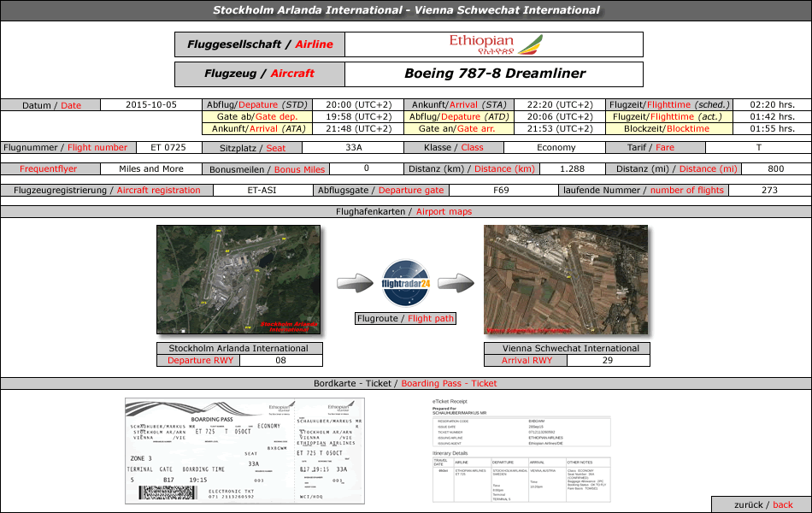The width and height of the screenshot is (812, 513).
Task: Click number of flights value 273
Action: (770, 190)
